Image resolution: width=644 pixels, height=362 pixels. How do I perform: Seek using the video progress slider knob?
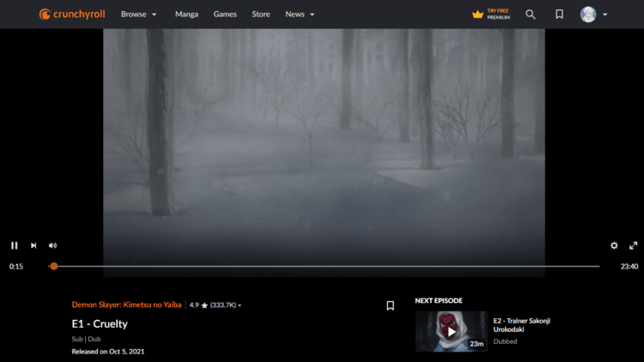54,267
